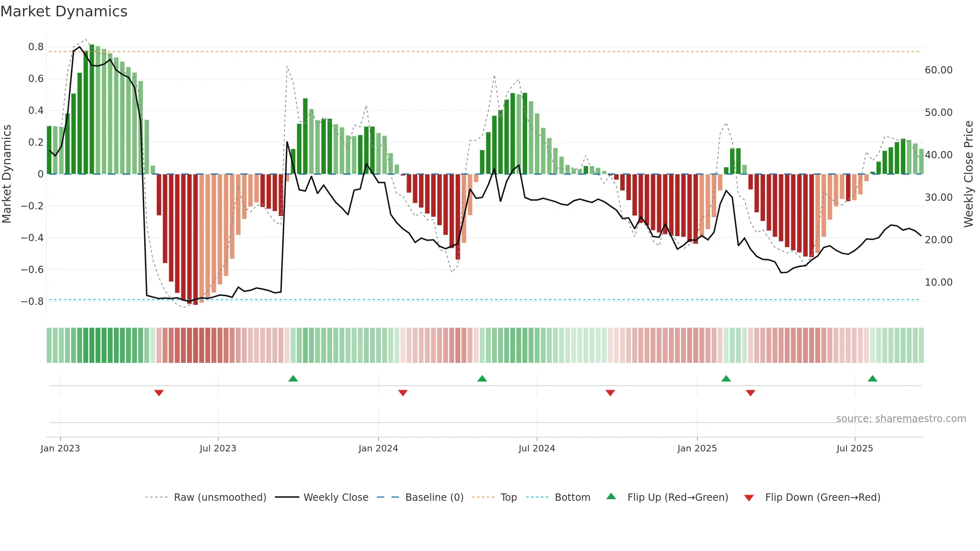Click the Jan 2025 x-axis label

tap(697, 448)
